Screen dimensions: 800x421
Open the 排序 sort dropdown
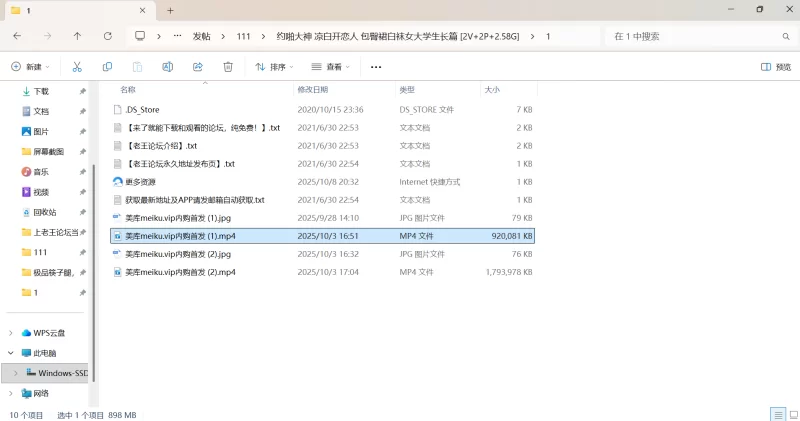pyautogui.click(x=275, y=67)
